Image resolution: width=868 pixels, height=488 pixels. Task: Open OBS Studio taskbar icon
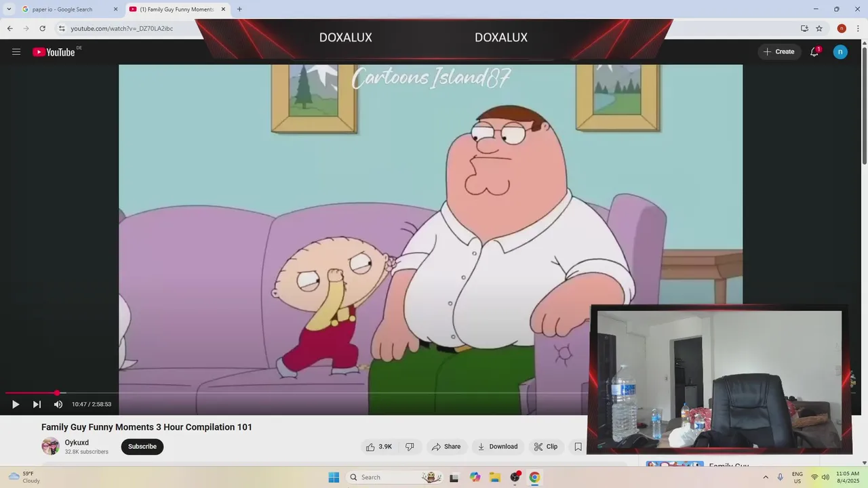click(x=515, y=477)
